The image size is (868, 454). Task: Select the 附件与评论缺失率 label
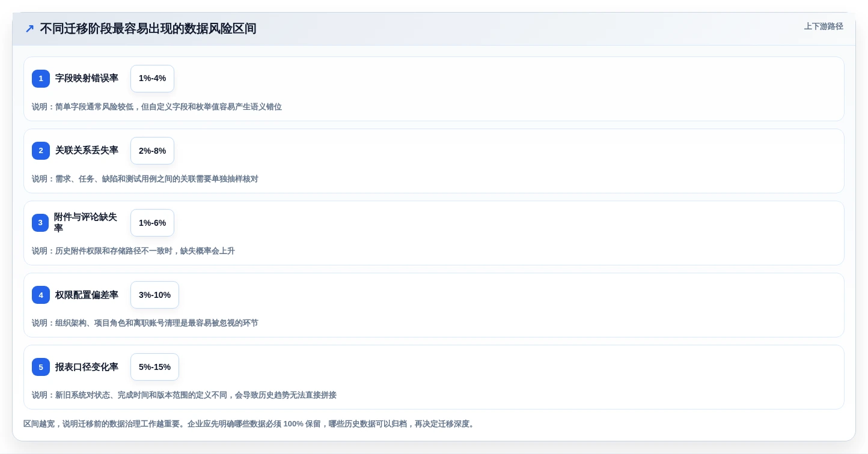pos(86,223)
